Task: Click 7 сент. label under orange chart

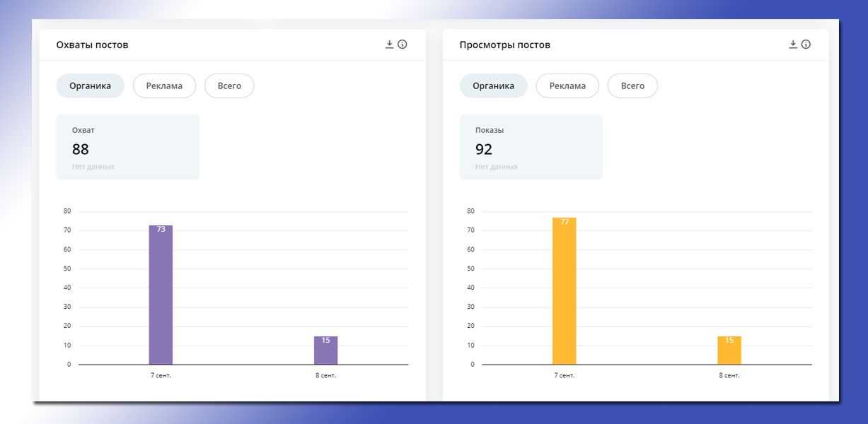Action: click(564, 375)
